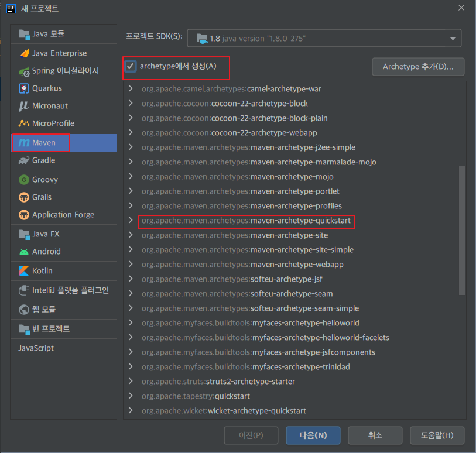Click the archetype list vertical scrollbar
476x453 pixels.
click(x=462, y=230)
